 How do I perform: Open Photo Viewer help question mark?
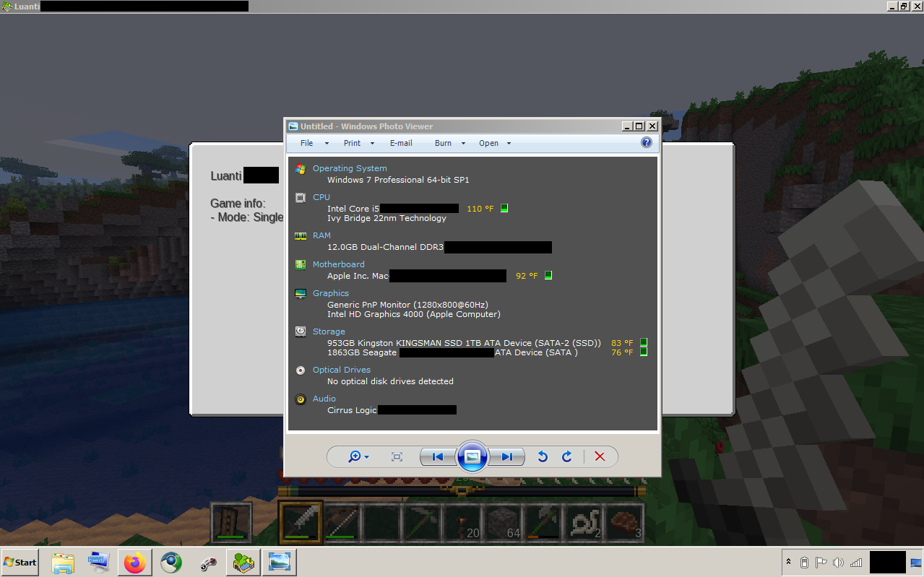tap(647, 143)
